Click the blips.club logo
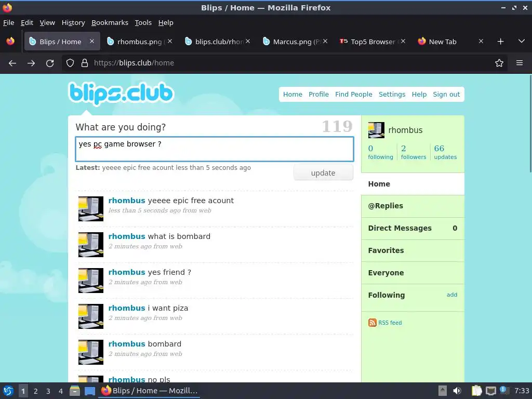Image resolution: width=532 pixels, height=399 pixels. (x=121, y=93)
